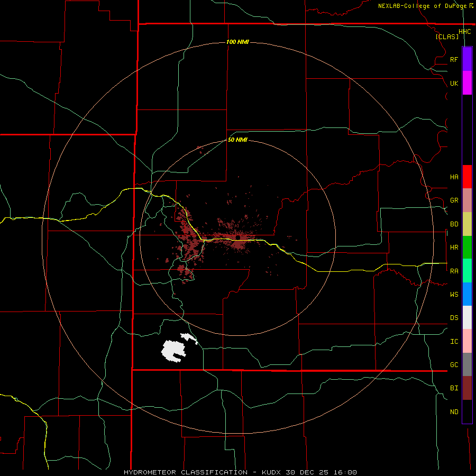The width and height of the screenshot is (476, 476).
Task: Click the [CLAS] unit label
Action: coord(447,36)
